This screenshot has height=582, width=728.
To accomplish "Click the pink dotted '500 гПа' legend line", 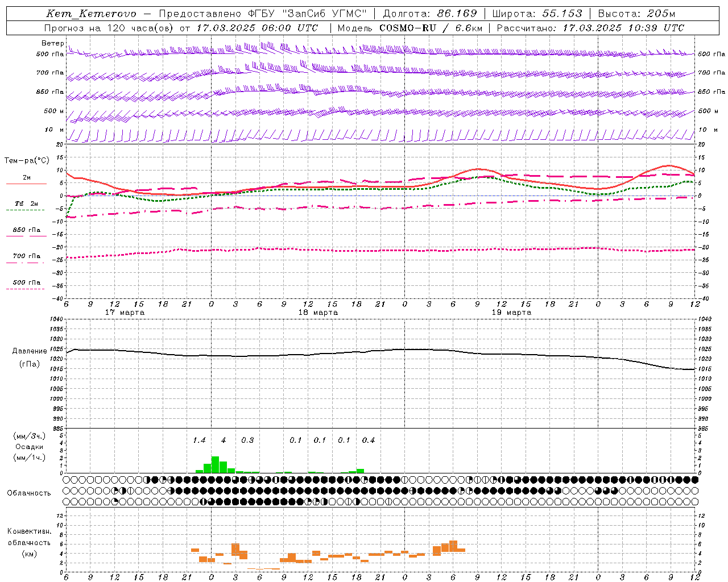I will pyautogui.click(x=26, y=289).
